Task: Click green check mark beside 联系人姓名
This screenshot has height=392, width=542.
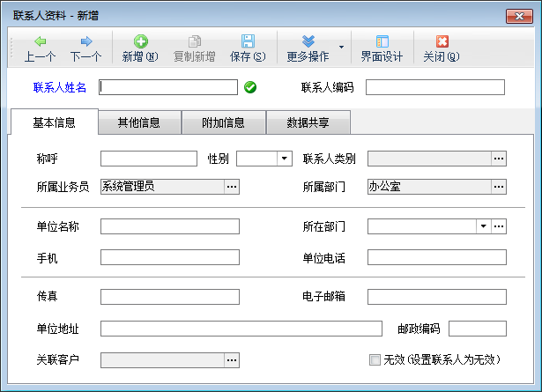Action: (x=250, y=87)
